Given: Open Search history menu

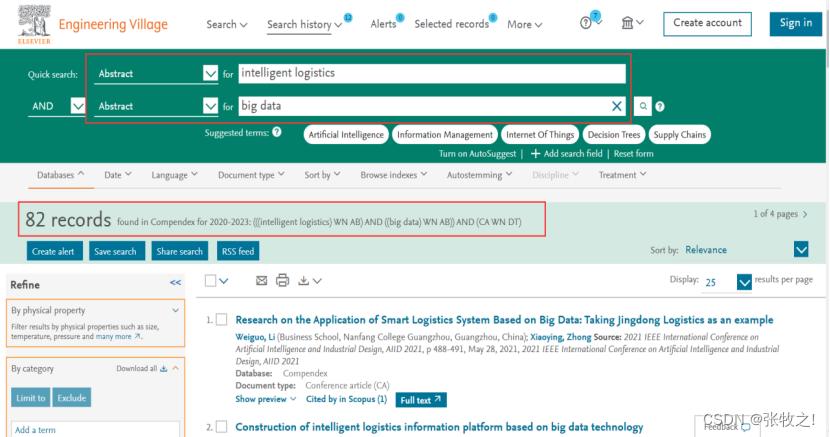Looking at the screenshot, I should 304,24.
